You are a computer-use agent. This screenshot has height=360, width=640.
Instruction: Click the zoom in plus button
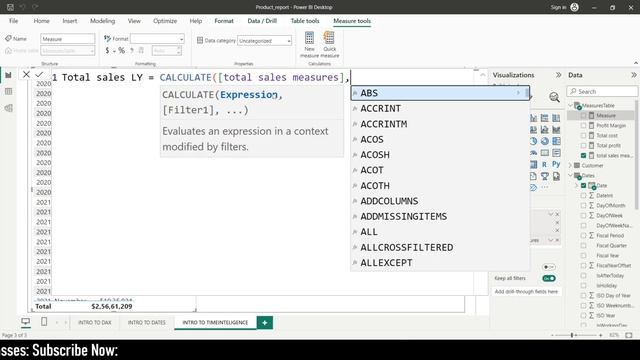[600, 335]
